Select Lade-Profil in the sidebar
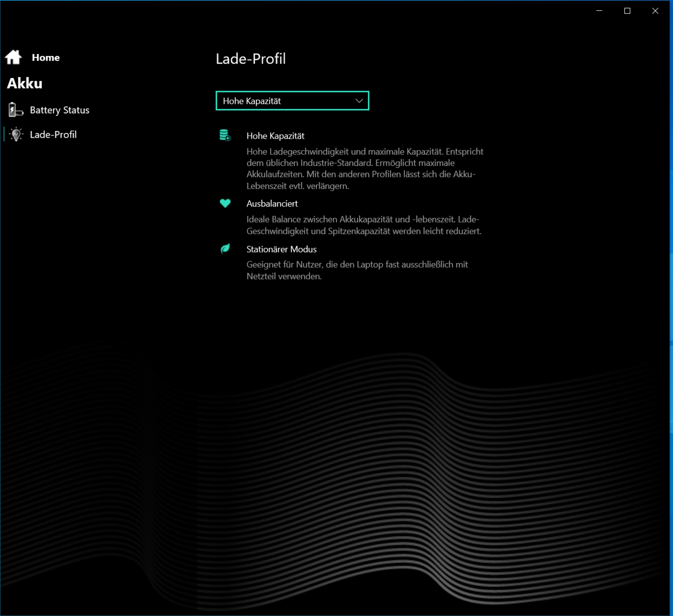 [x=53, y=134]
